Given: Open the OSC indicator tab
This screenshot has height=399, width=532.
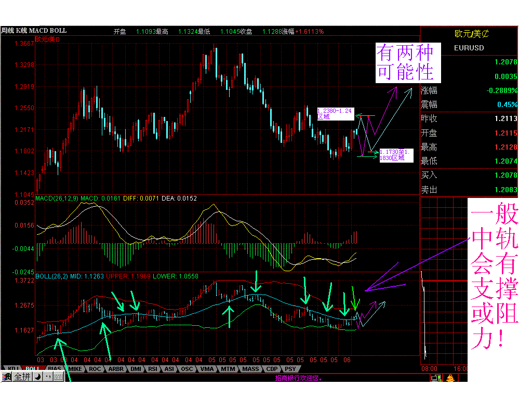Looking at the screenshot, I should coord(187,369).
